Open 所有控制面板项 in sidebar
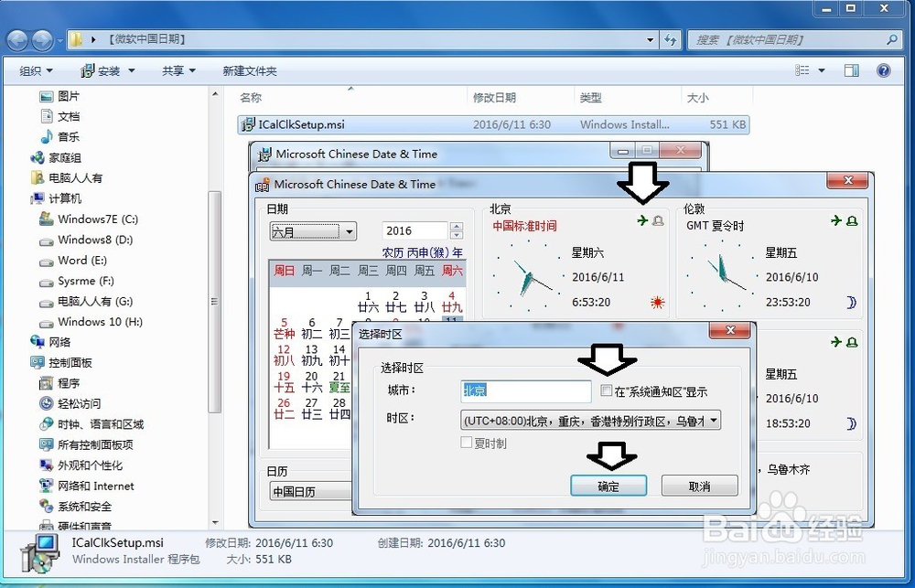 pos(86,444)
